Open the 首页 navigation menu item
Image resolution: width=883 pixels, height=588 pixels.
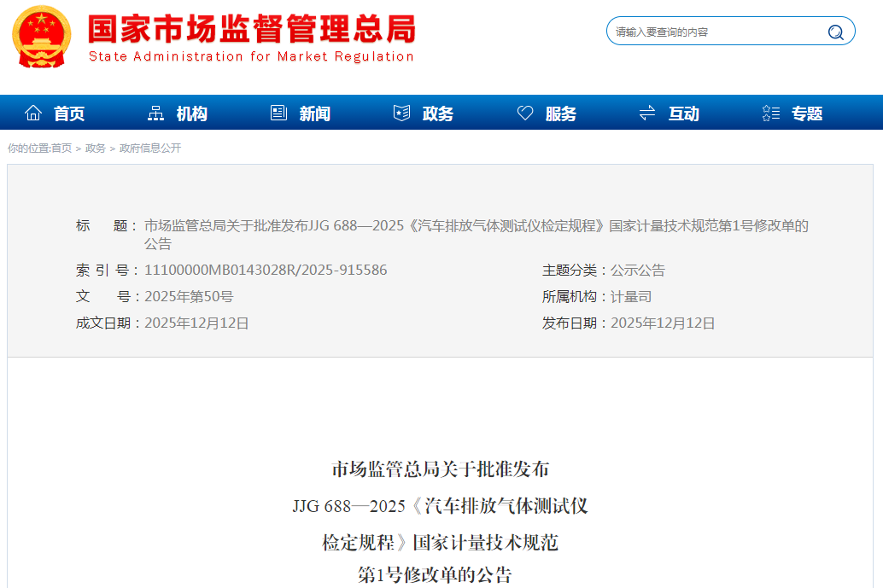[69, 114]
